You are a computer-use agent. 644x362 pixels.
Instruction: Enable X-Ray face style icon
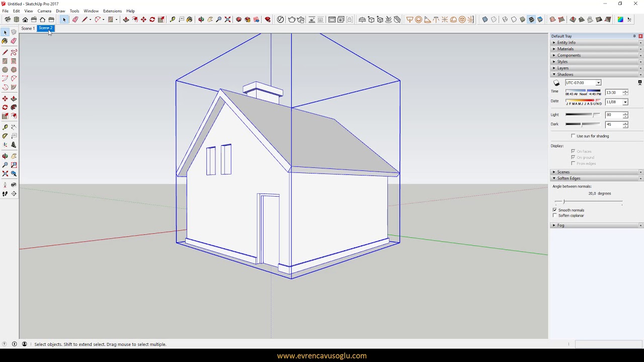(485, 20)
